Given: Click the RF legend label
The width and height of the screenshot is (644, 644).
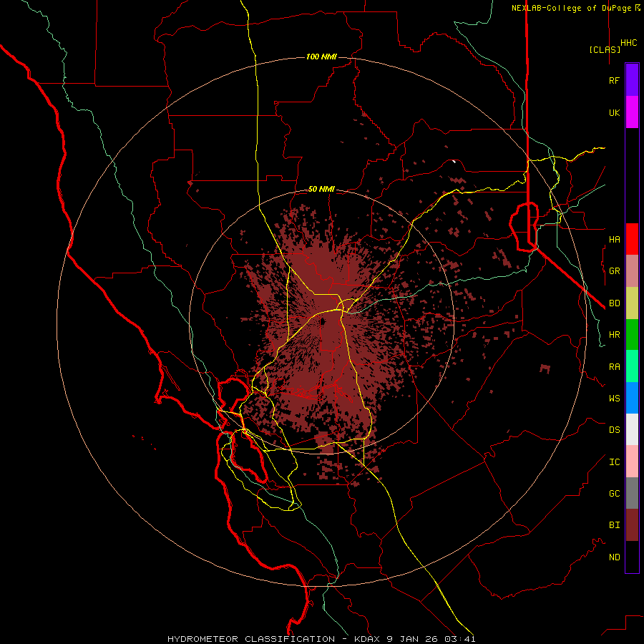Looking at the screenshot, I should [614, 80].
